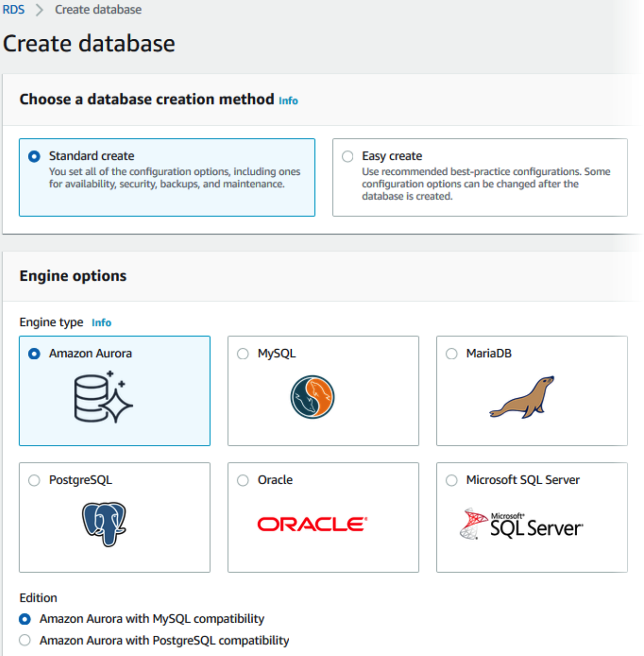Click the Engine type label
Screen dimensions: 644x656
point(52,322)
